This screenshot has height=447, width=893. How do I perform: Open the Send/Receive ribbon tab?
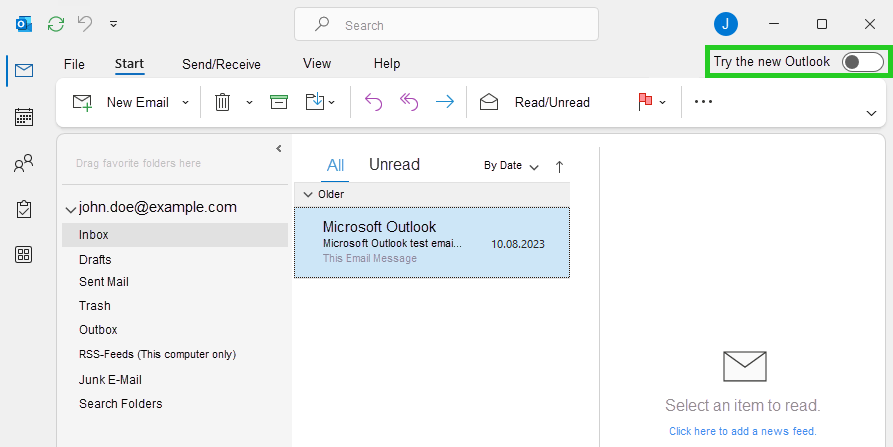pyautogui.click(x=221, y=64)
